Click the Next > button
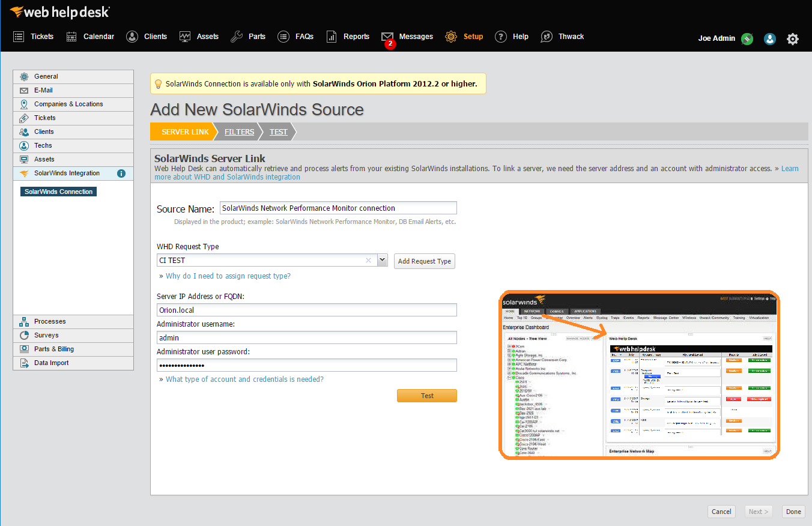 [759, 512]
